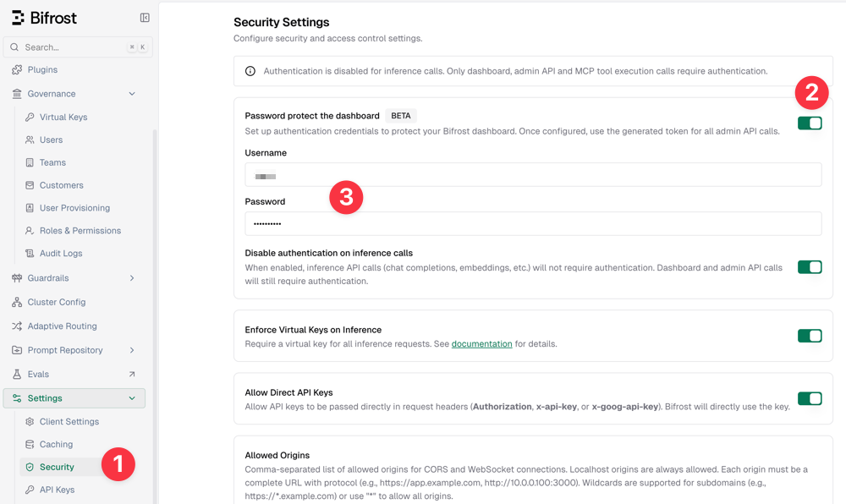Expand the Guardrails section chevron

coord(132,278)
